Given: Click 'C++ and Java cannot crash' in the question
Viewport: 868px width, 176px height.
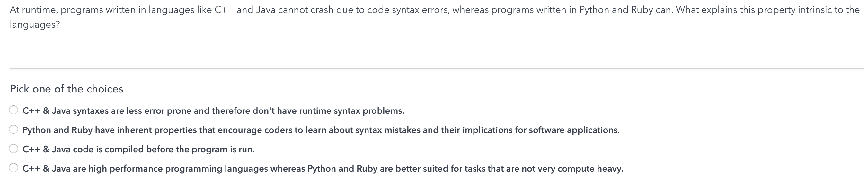Looking at the screenshot, I should click(x=274, y=10).
